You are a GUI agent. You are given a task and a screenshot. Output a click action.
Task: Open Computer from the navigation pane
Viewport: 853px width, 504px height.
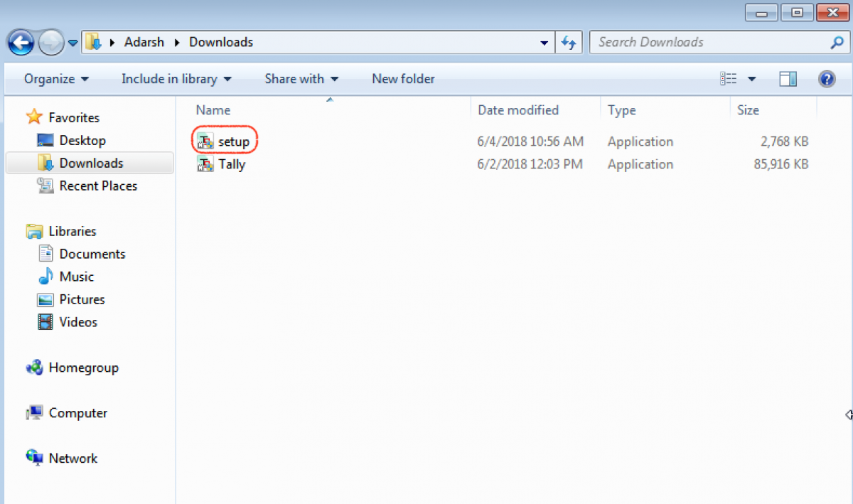coord(77,413)
